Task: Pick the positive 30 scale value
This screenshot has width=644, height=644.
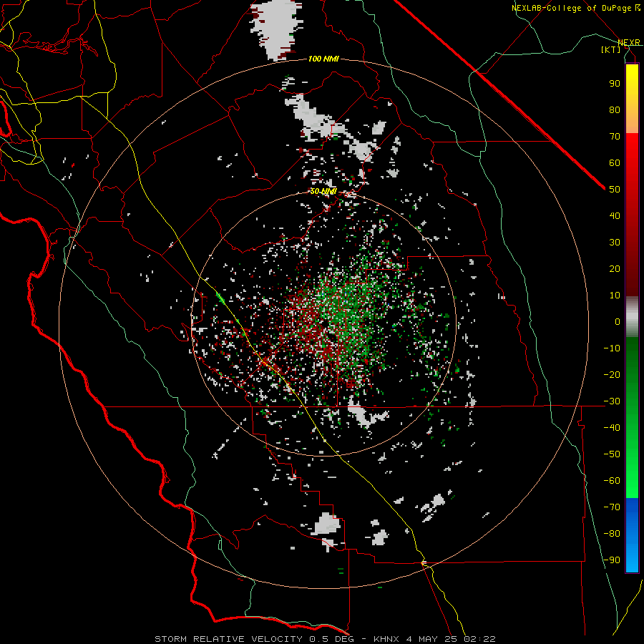Action: coord(615,243)
